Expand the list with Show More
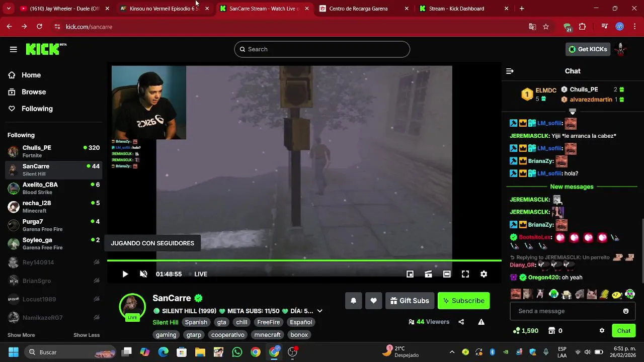 21,335
